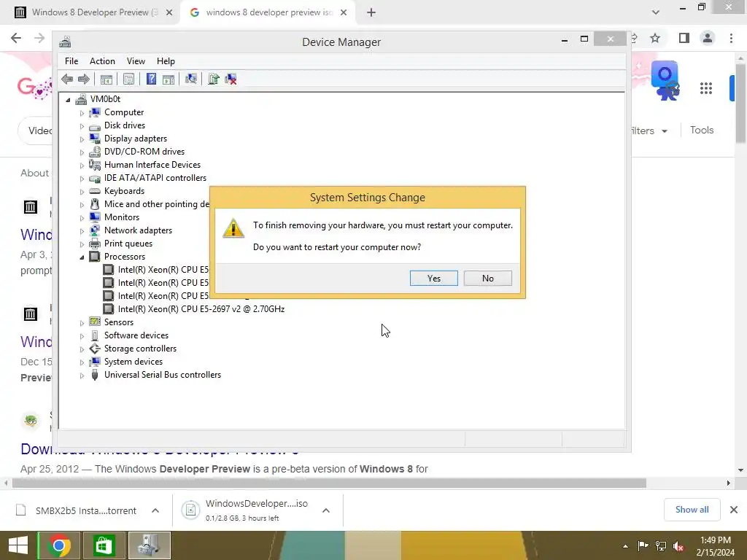The height and width of the screenshot is (560, 747).
Task: Open Properties via the toolbar icon
Action: 128,79
